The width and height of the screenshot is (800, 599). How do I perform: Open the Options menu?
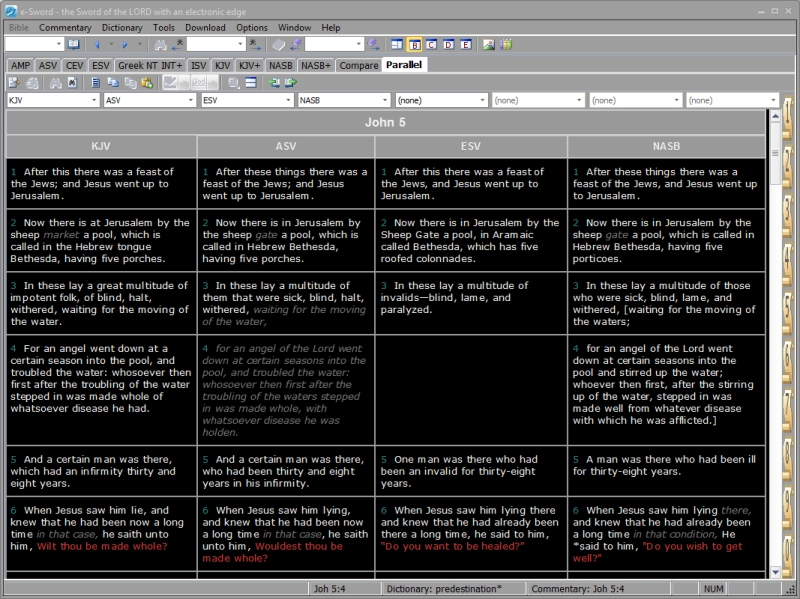(252, 28)
